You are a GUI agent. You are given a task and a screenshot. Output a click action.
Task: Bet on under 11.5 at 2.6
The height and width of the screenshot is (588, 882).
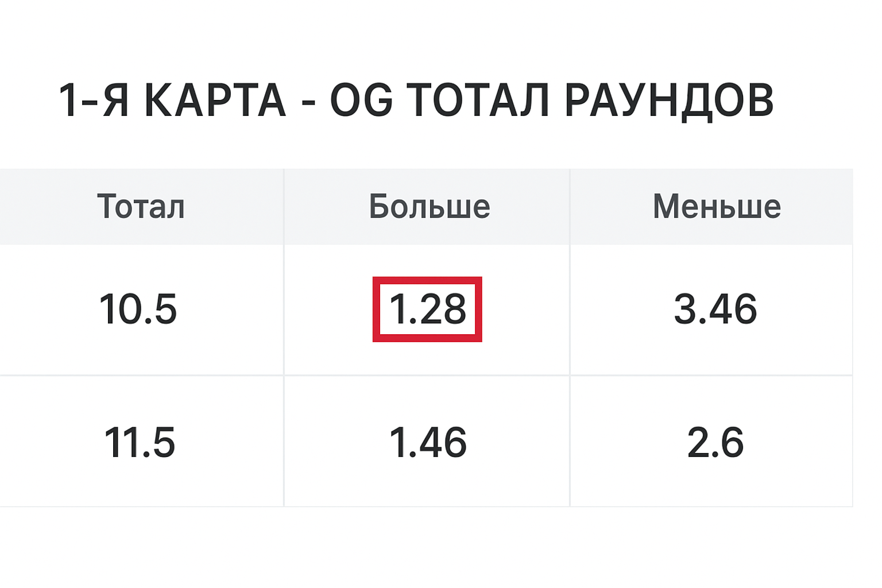[x=715, y=442]
